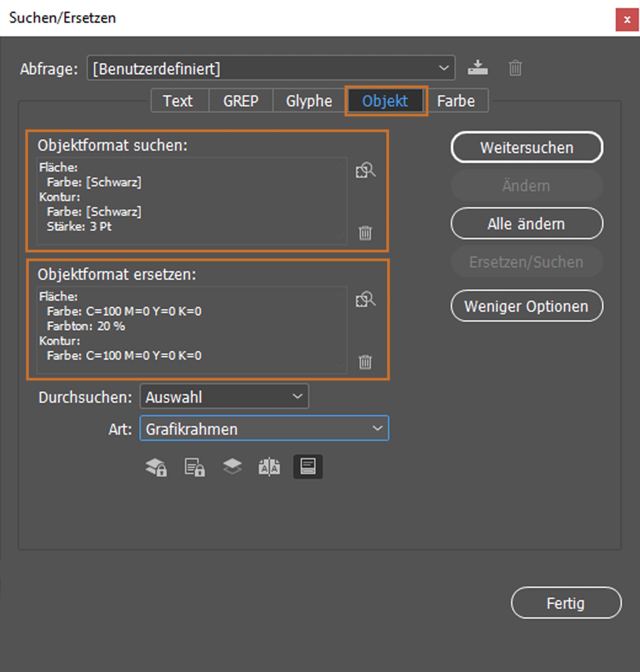Clear the find object format attributes

(x=365, y=233)
